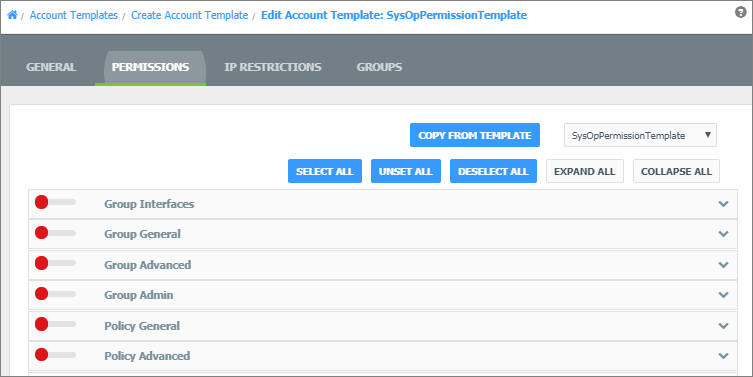Expand the Group Admin section chevron
This screenshot has width=753, height=377.
click(723, 295)
